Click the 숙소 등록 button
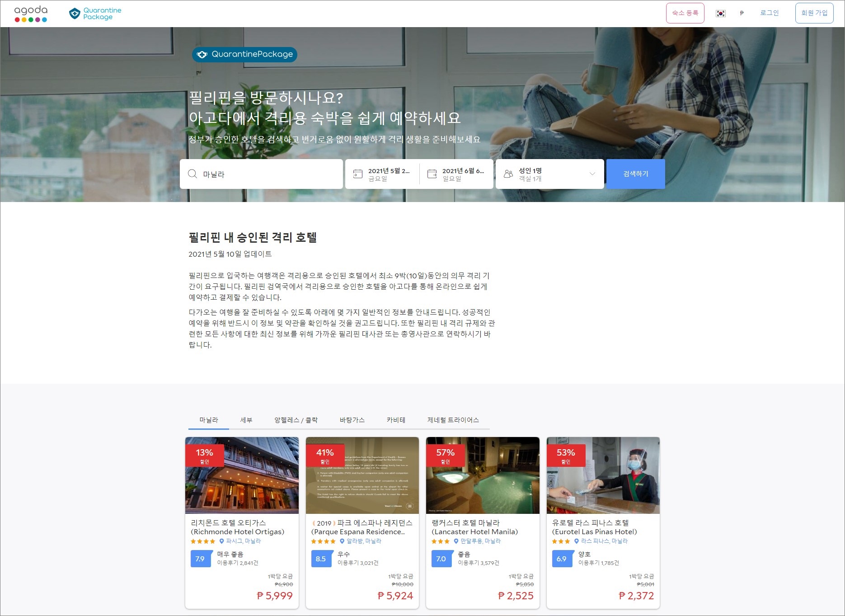This screenshot has height=616, width=845. click(x=685, y=13)
